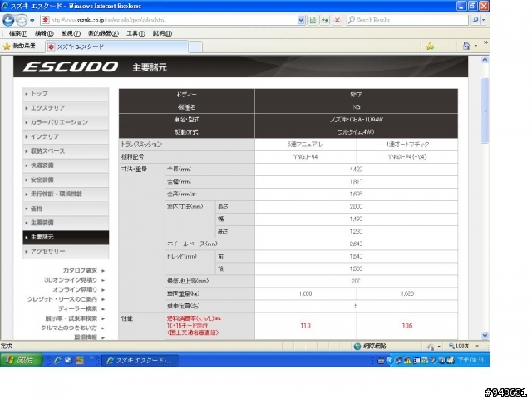The image size is (532, 399).
Task: Click the red Stop loading X icon
Action: click(x=337, y=20)
